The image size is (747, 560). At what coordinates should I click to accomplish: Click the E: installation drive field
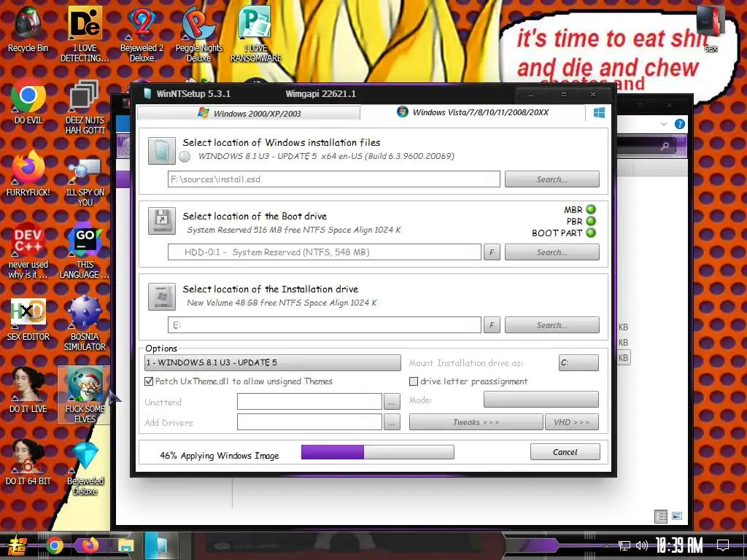(324, 325)
